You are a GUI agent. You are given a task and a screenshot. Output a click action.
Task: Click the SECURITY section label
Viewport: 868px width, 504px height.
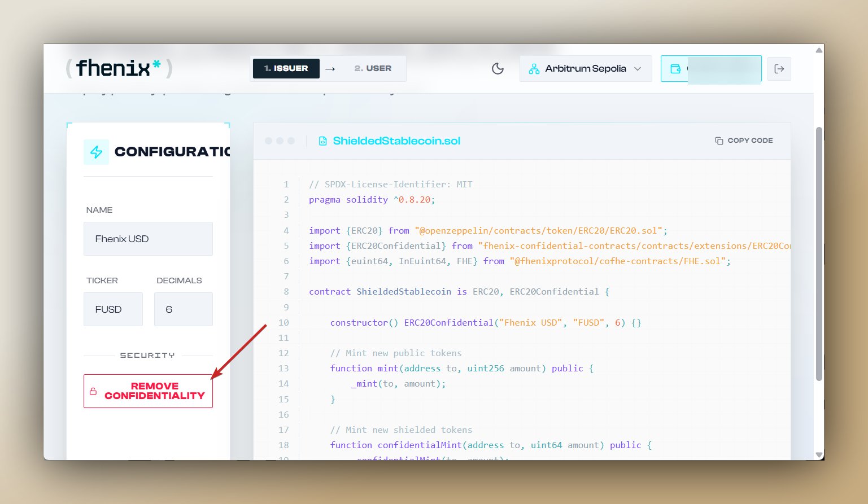(147, 356)
